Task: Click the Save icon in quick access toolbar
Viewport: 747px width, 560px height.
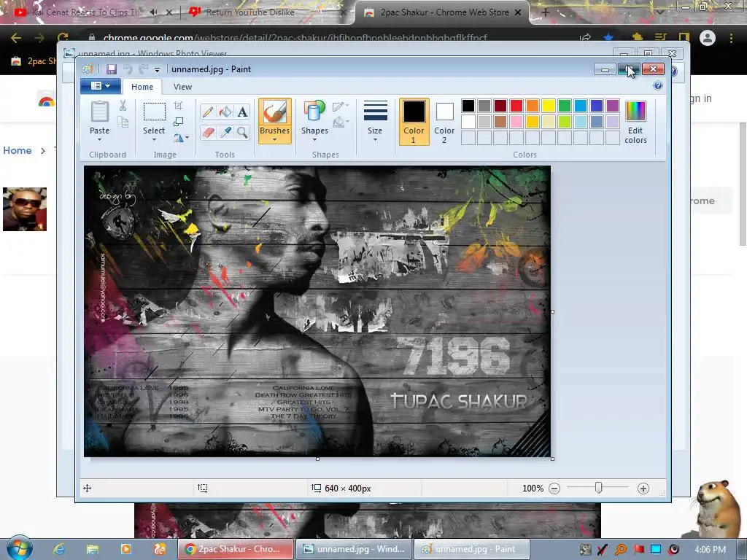Action: [x=112, y=69]
